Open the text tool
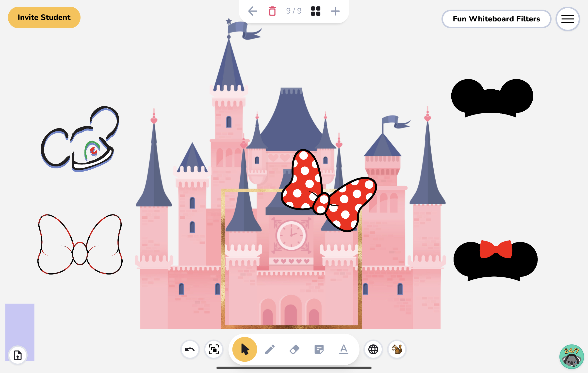The image size is (588, 373). 343,349
